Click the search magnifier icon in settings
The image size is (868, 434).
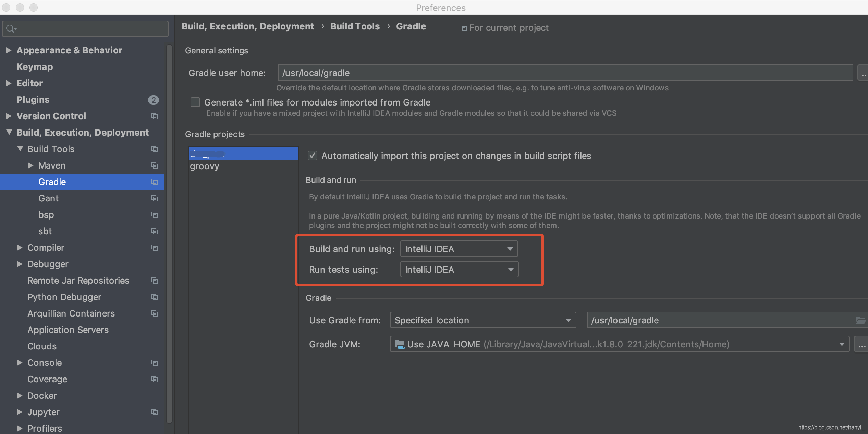click(x=10, y=29)
